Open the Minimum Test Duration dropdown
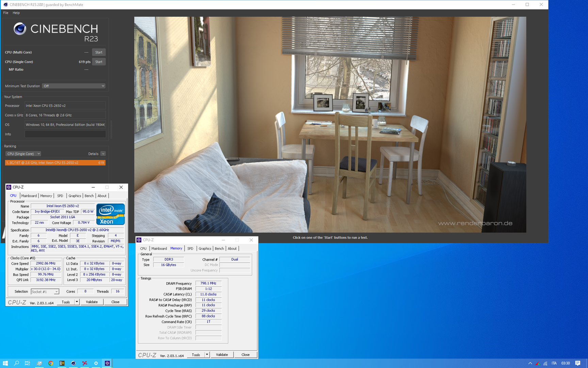 point(74,86)
